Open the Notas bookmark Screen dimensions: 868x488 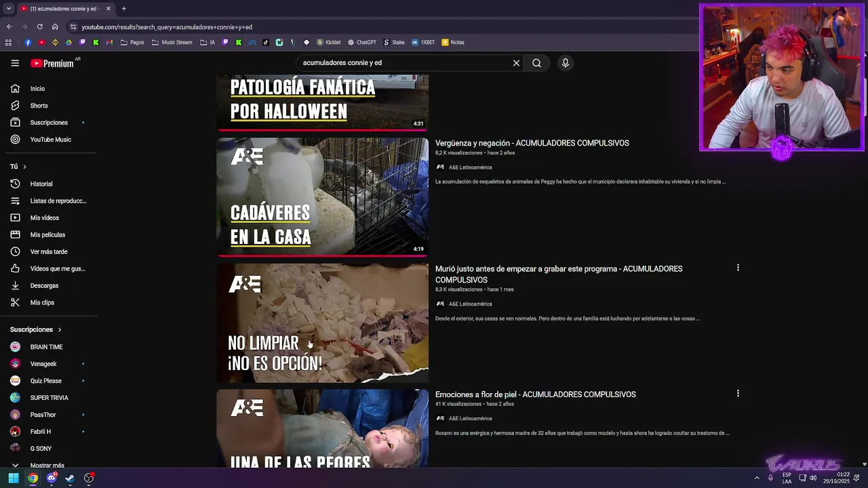pos(453,42)
